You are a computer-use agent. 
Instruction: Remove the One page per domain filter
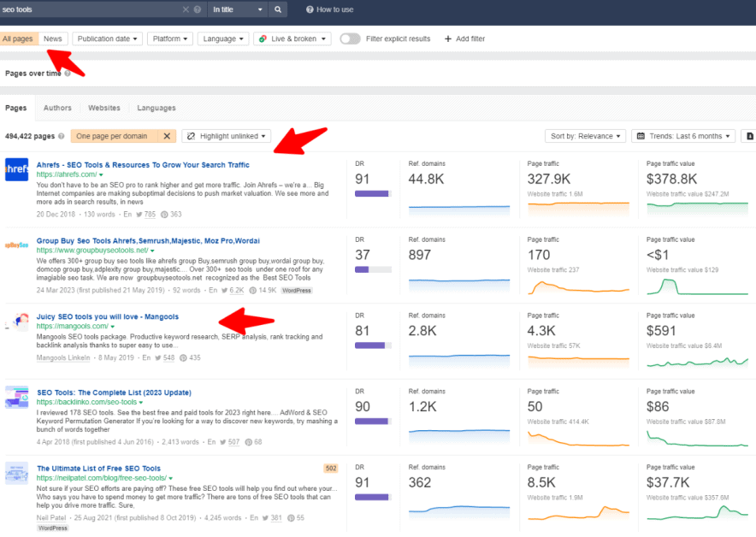(x=168, y=136)
